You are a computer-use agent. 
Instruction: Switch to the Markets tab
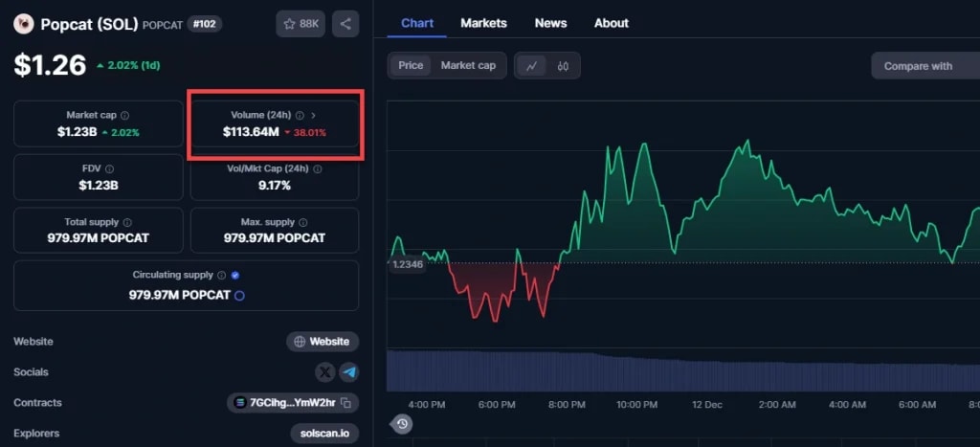coord(483,23)
